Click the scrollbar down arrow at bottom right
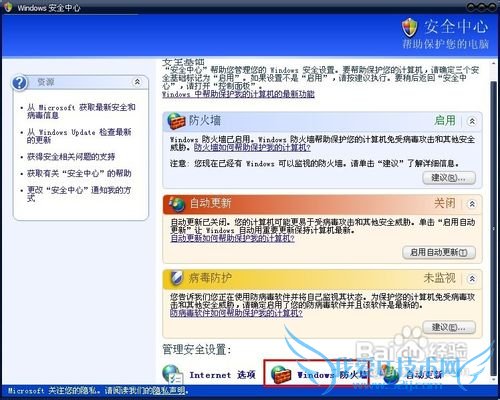Image resolution: width=500 pixels, height=400 pixels. (494, 379)
